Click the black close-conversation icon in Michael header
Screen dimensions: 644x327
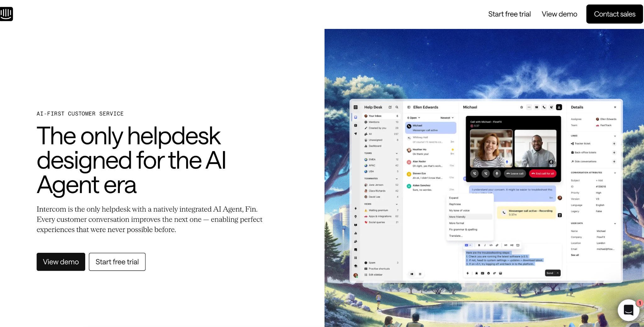point(559,107)
